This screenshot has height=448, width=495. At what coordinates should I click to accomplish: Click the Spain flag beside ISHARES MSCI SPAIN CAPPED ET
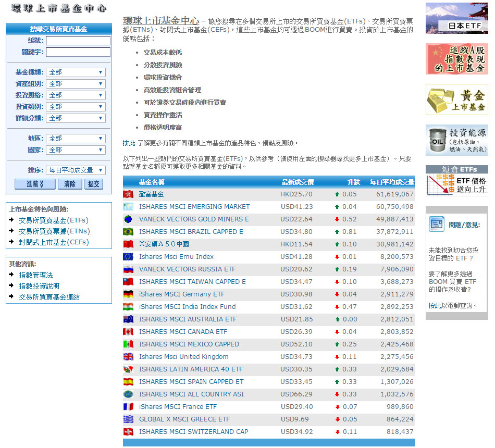(x=128, y=382)
